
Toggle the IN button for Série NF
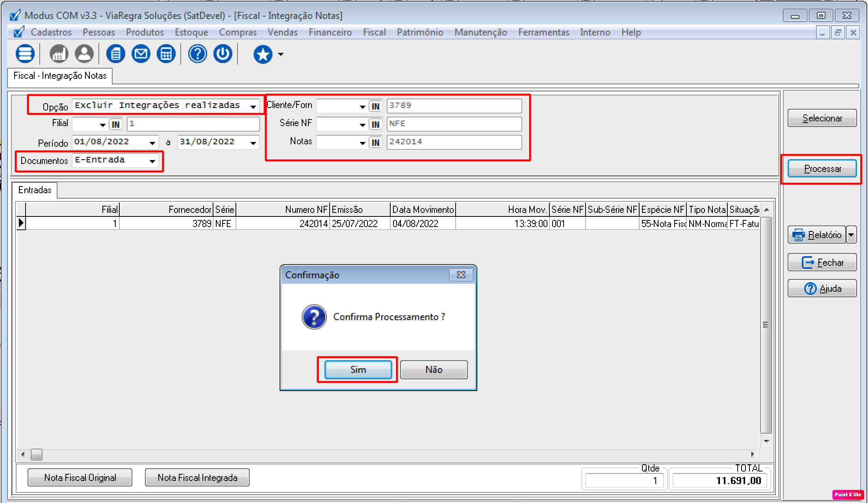point(375,125)
